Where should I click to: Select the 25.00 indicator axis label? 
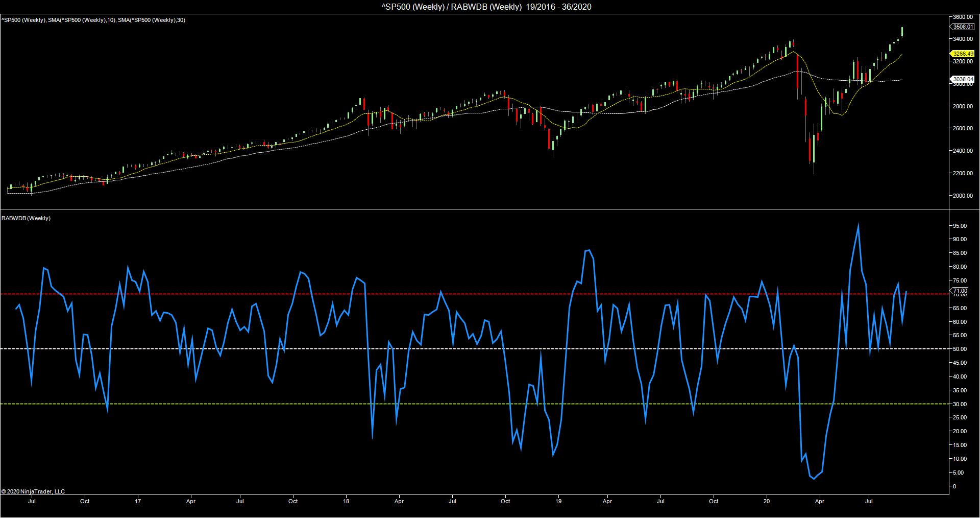pos(960,417)
